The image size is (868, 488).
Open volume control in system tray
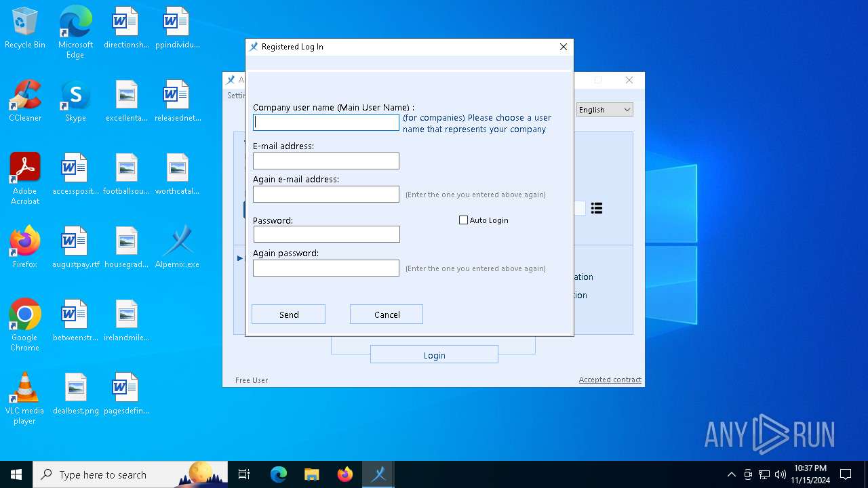pyautogui.click(x=780, y=474)
